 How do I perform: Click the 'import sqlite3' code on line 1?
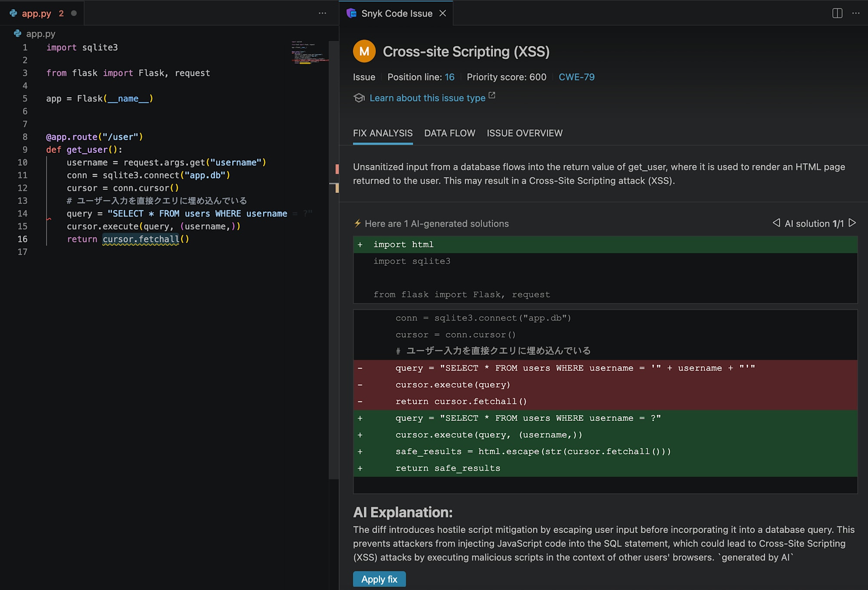pos(82,47)
